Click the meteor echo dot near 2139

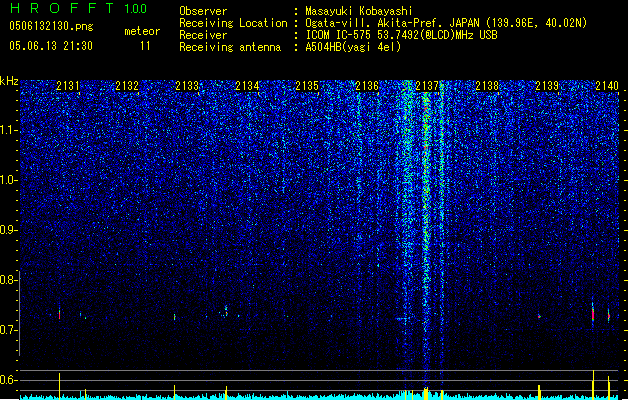point(540,317)
